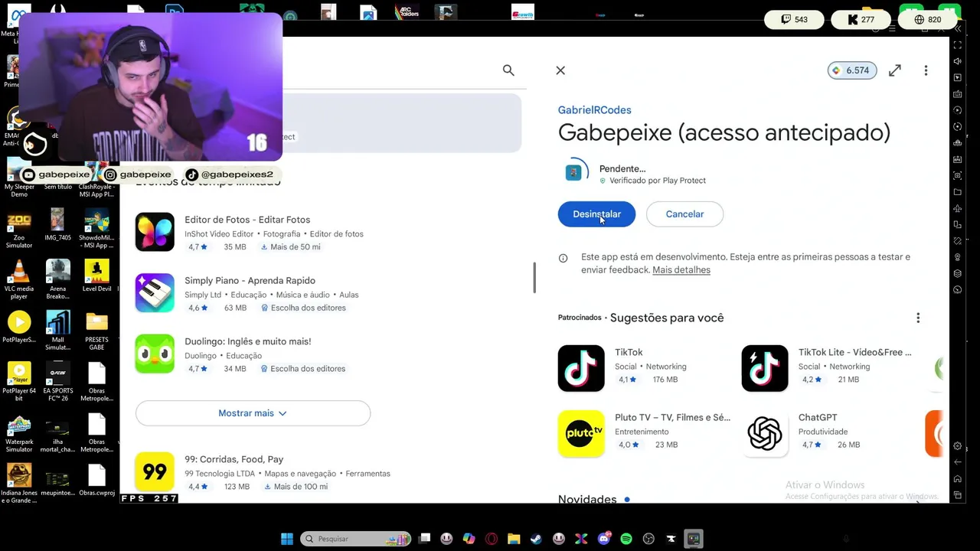This screenshot has height=551, width=980.
Task: Open the Editor de Fotos app icon
Action: coord(155,232)
